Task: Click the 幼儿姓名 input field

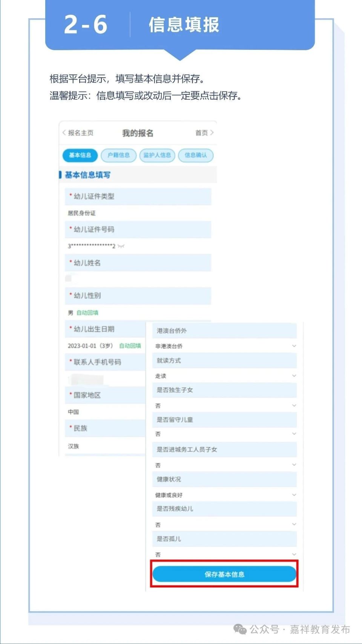Action: point(138,279)
